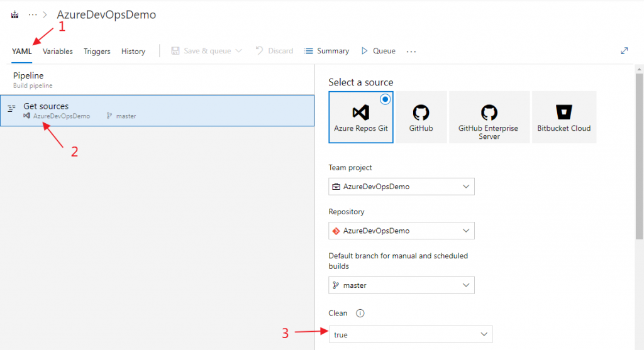Click the project icon in the breadcrumb
The width and height of the screenshot is (644, 350).
pyautogui.click(x=15, y=14)
